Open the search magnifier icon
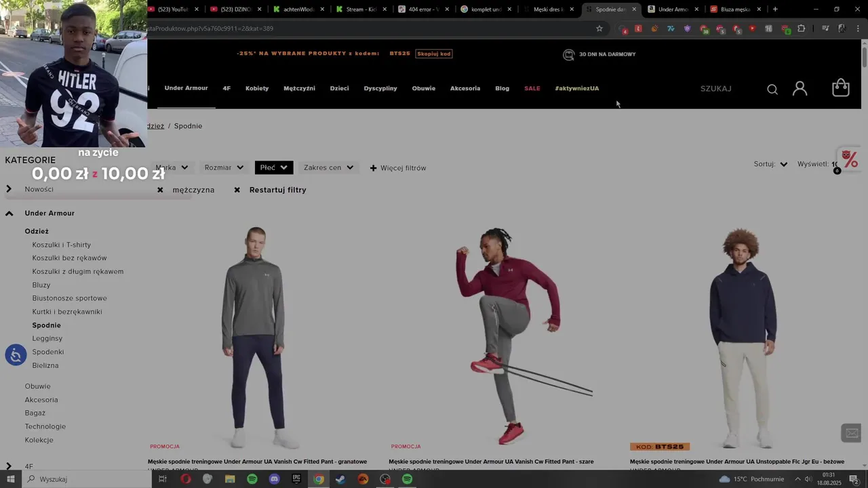 point(772,89)
